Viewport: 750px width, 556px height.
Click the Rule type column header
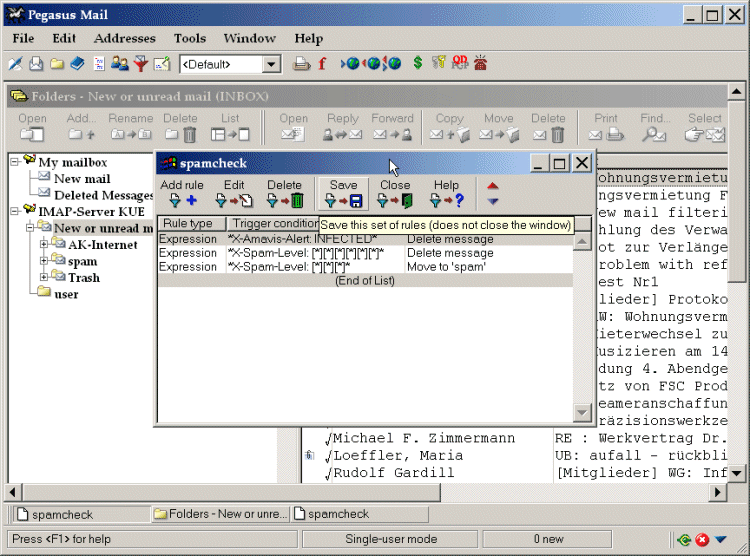pyautogui.click(x=192, y=223)
